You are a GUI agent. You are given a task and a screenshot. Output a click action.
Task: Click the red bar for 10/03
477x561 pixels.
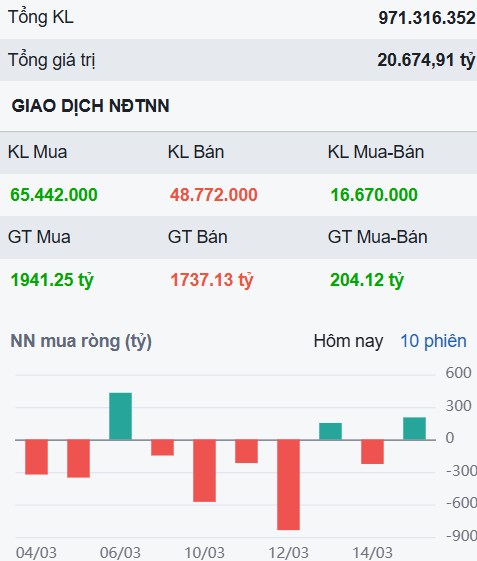pos(205,470)
